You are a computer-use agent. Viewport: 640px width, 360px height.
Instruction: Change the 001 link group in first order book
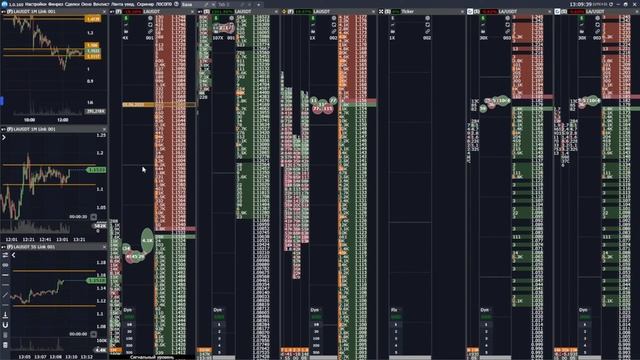point(150,38)
